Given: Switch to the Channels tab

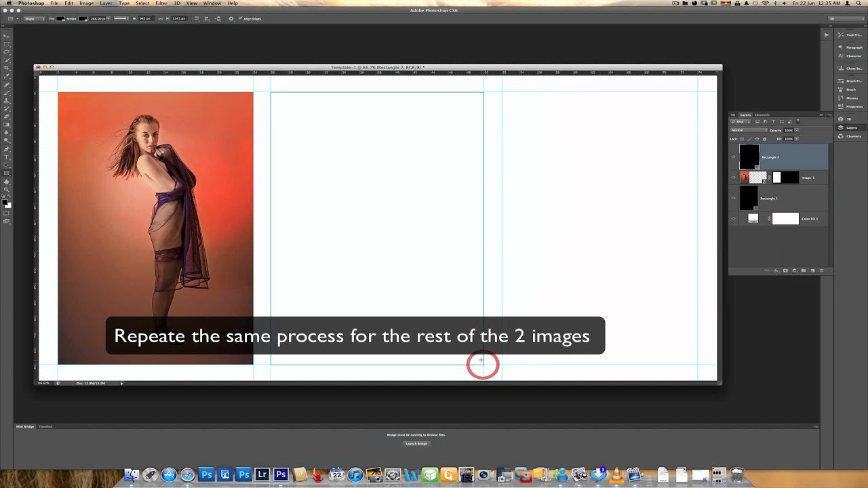Looking at the screenshot, I should [x=762, y=115].
